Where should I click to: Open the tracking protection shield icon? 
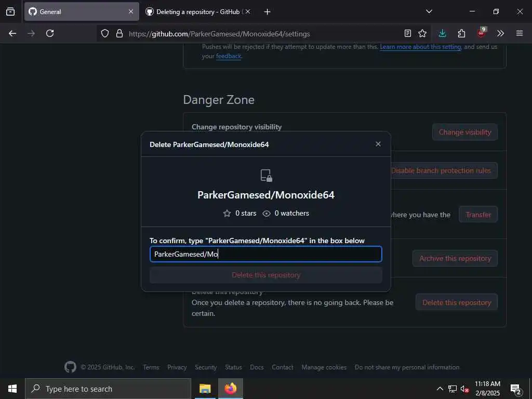tap(105, 34)
